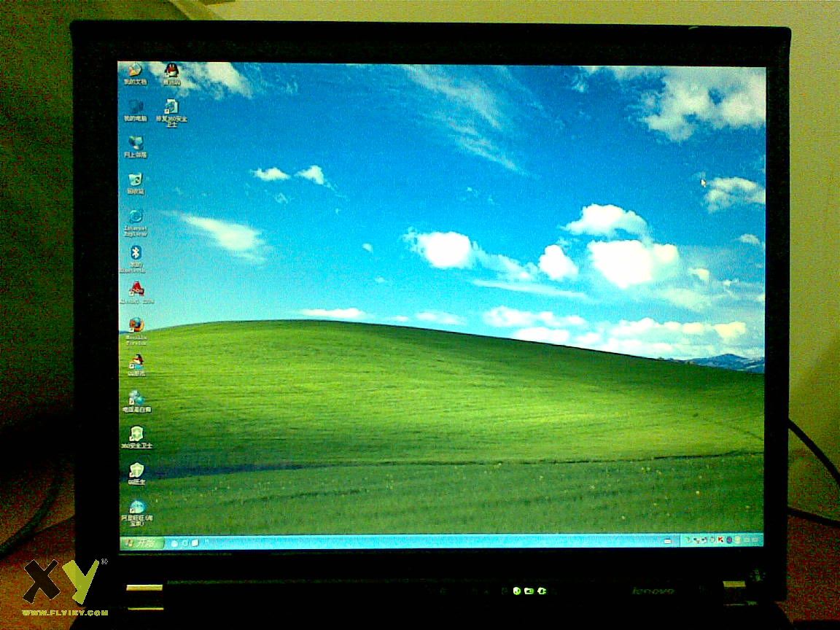
Task: Click the 开始 Start button
Action: [141, 542]
